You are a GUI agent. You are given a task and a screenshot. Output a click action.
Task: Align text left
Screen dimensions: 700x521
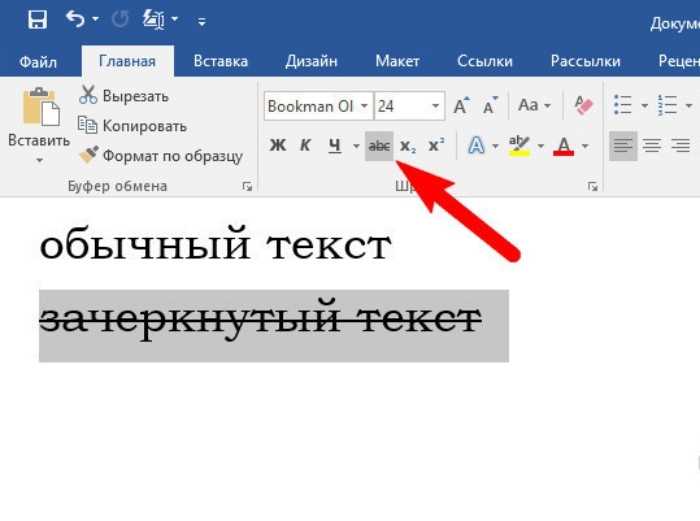click(623, 146)
